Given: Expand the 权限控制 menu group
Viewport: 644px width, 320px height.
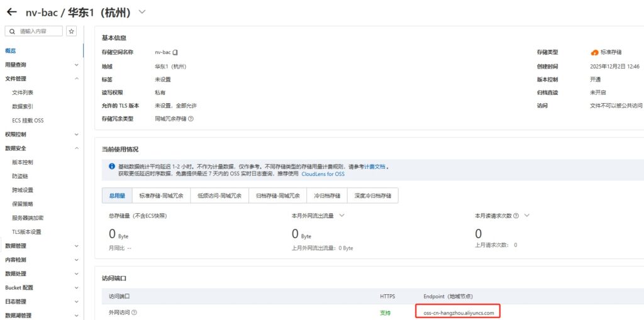Looking at the screenshot, I should point(76,135).
